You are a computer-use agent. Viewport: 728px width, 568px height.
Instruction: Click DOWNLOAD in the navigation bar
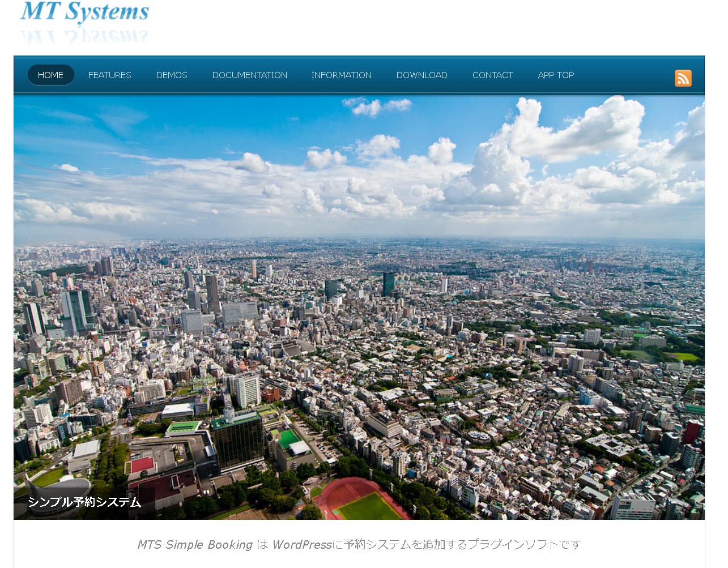click(422, 75)
